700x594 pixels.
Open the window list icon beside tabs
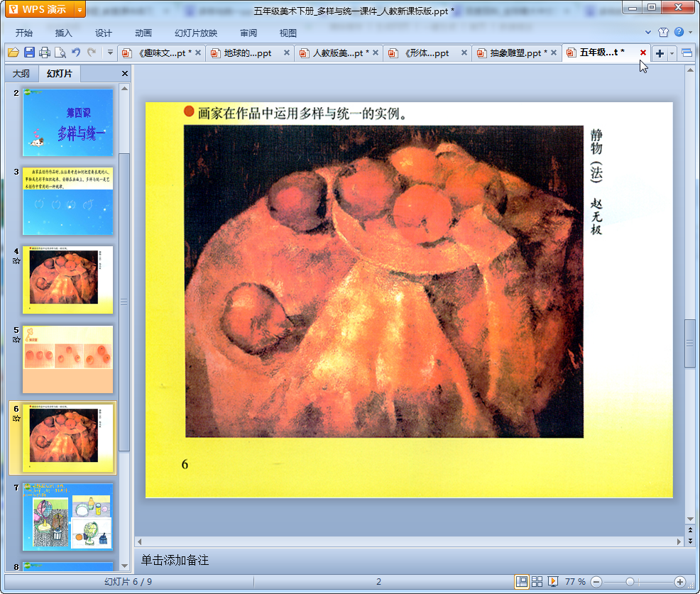[x=687, y=53]
